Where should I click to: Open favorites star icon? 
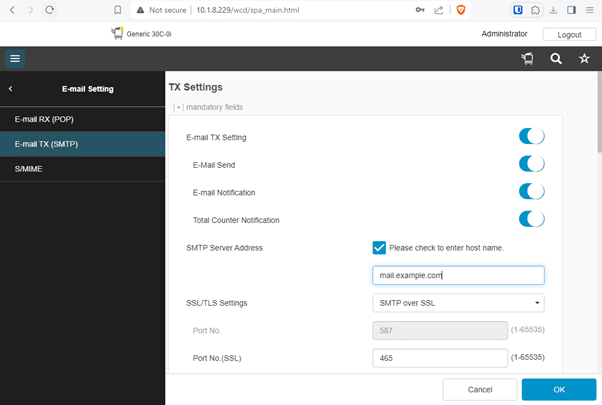coord(584,58)
